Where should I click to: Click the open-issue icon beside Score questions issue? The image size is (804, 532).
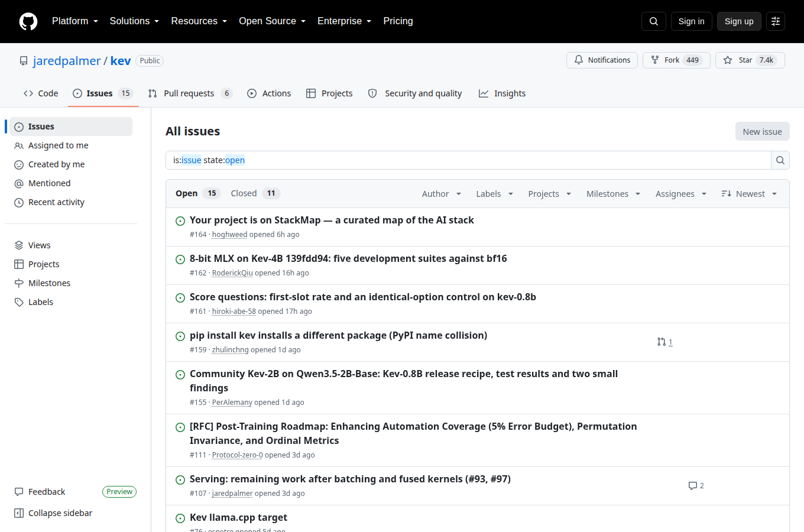[x=180, y=298]
